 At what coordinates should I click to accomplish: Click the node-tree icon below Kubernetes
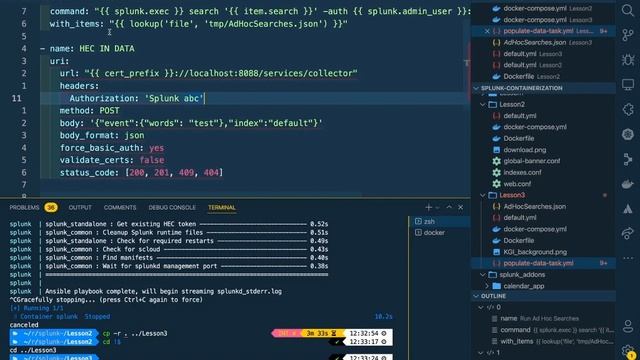(x=628, y=159)
